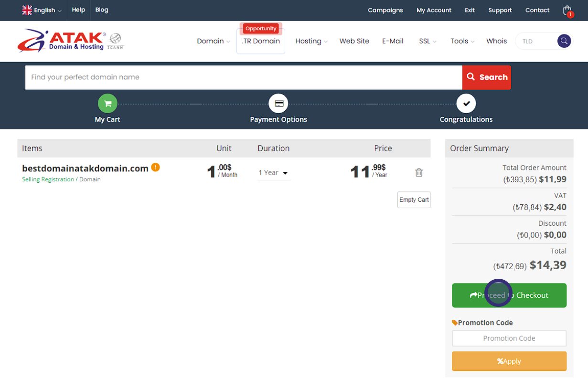The image size is (588, 389).
Task: Focus the Promotion Code input field
Action: [509, 338]
